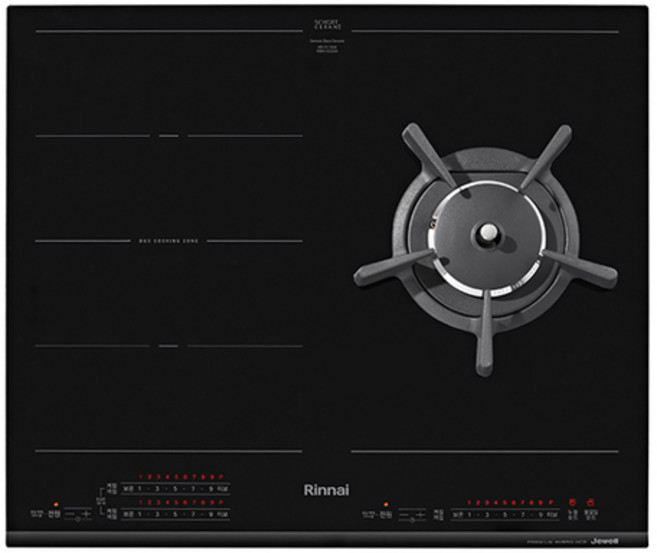
Task: Click the Schott Ceran logo at top
Action: (x=327, y=24)
